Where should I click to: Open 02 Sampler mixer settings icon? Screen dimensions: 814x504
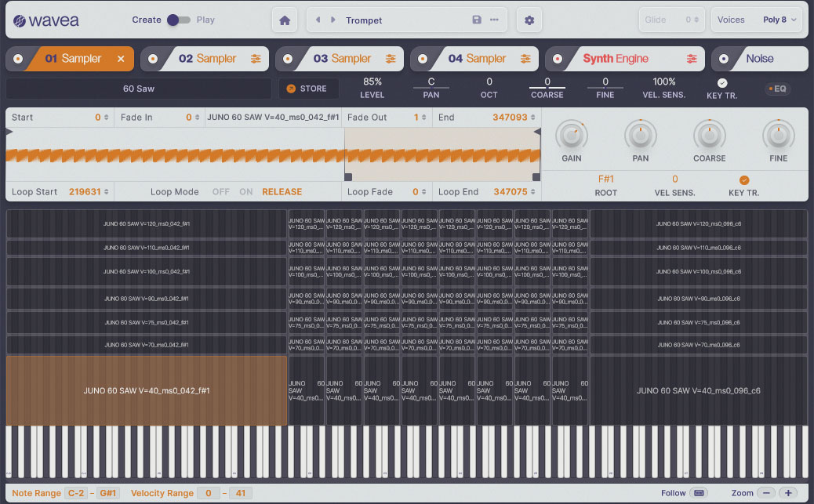coord(256,59)
